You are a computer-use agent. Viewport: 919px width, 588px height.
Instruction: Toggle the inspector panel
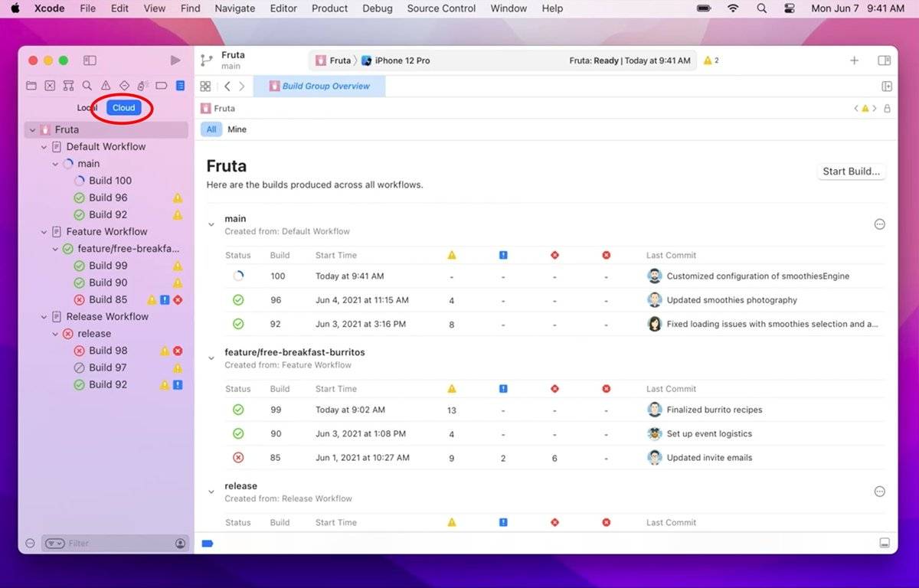(x=885, y=60)
